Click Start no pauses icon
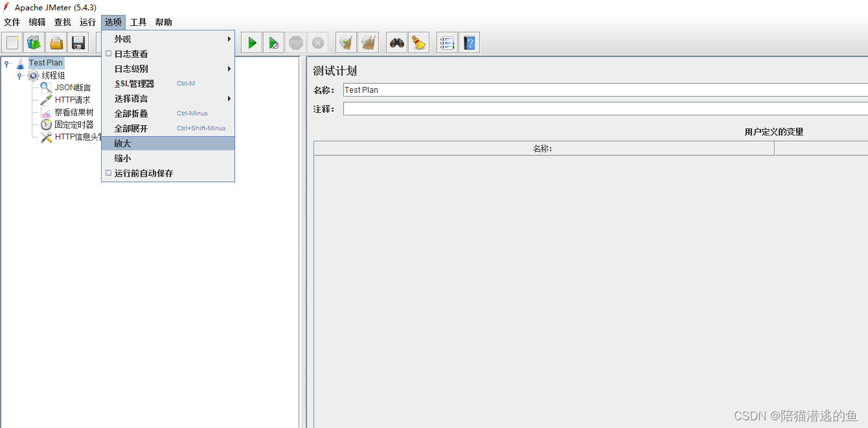The width and height of the screenshot is (868, 428). tap(274, 43)
